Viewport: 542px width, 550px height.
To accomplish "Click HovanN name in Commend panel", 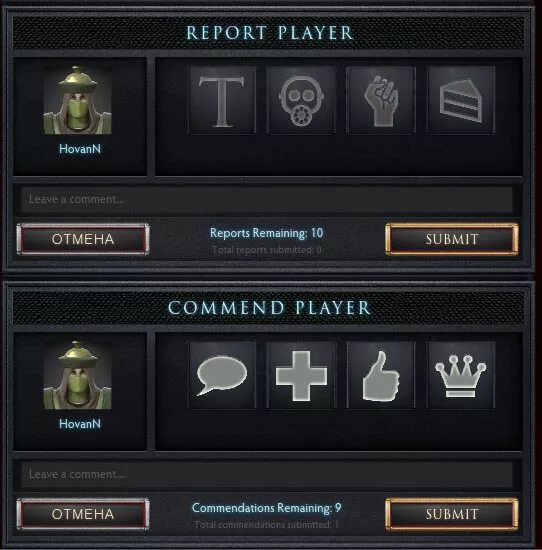I will (80, 424).
